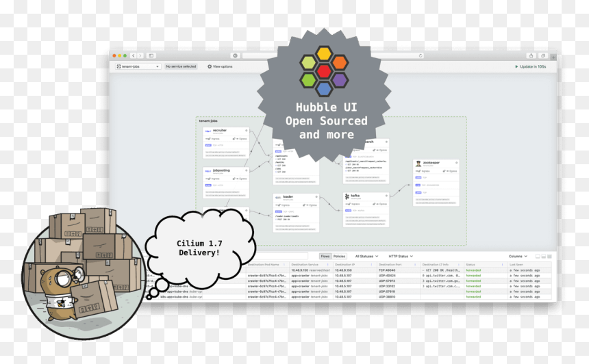Click the browser forward arrow
589x364 pixels.
(140, 55)
